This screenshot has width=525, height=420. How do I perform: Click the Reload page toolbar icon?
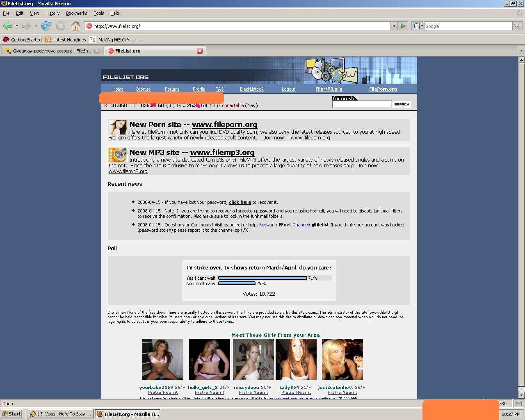[x=46, y=26]
